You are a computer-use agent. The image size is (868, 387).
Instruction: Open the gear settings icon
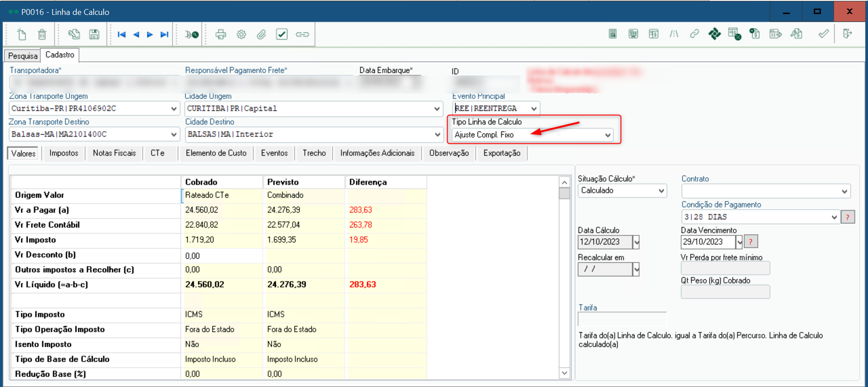click(241, 34)
